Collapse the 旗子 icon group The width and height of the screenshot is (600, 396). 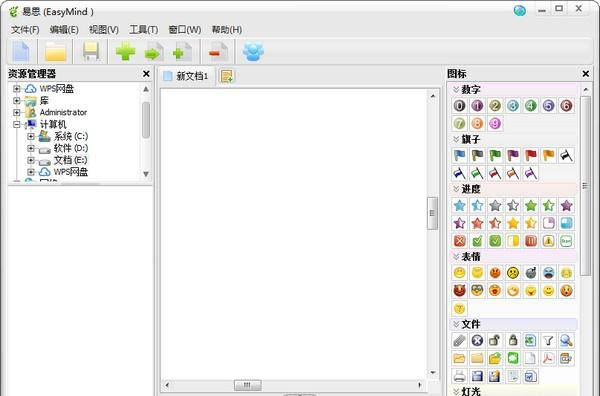[x=456, y=139]
